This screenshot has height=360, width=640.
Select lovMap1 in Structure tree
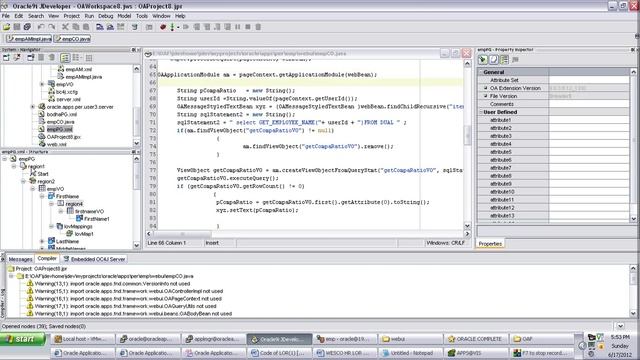[84, 234]
